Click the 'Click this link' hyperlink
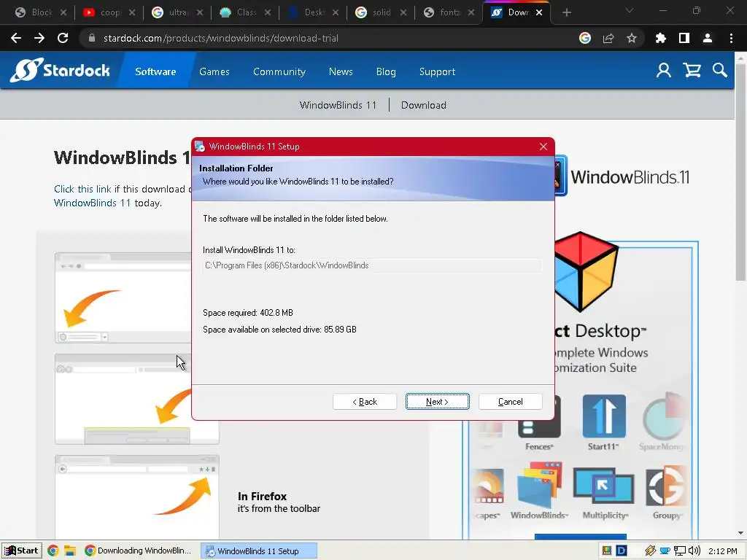 (82, 189)
